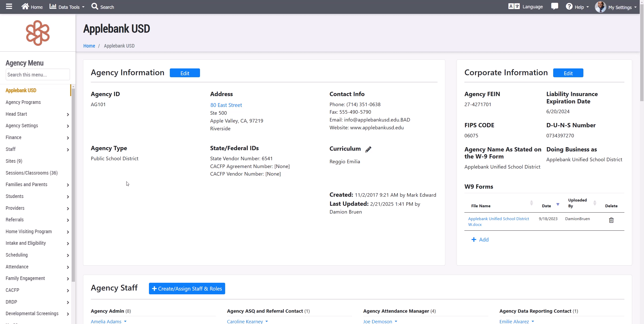Click the user profile avatar
The image size is (644, 324).
[x=600, y=7]
